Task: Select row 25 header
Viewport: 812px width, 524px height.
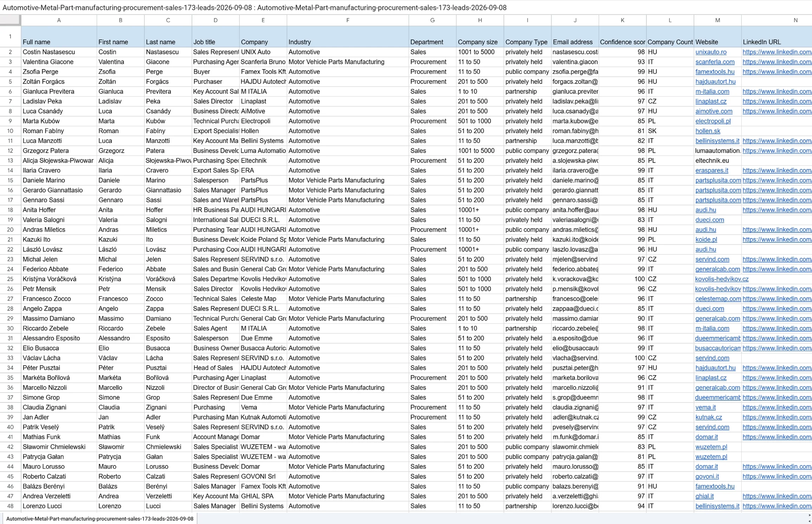Action: point(10,279)
